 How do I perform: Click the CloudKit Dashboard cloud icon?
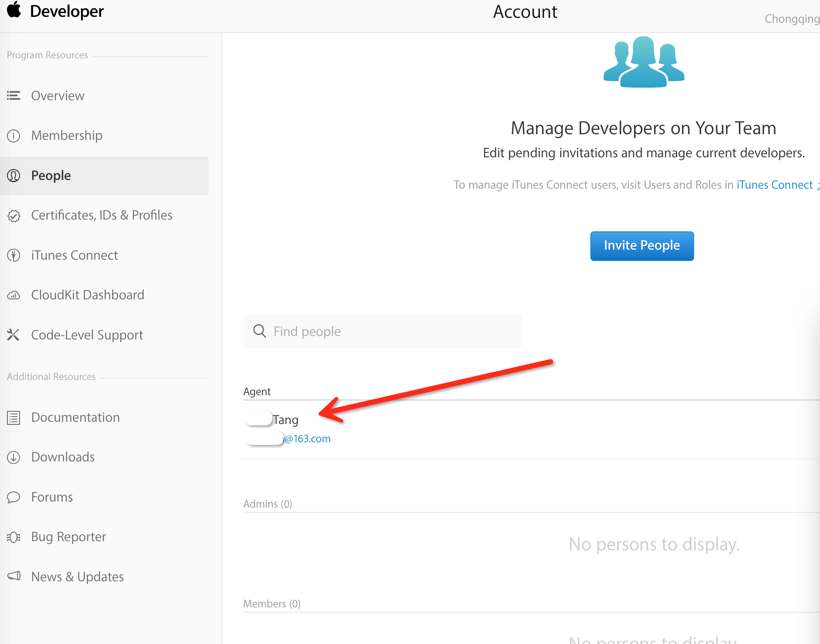pos(14,295)
